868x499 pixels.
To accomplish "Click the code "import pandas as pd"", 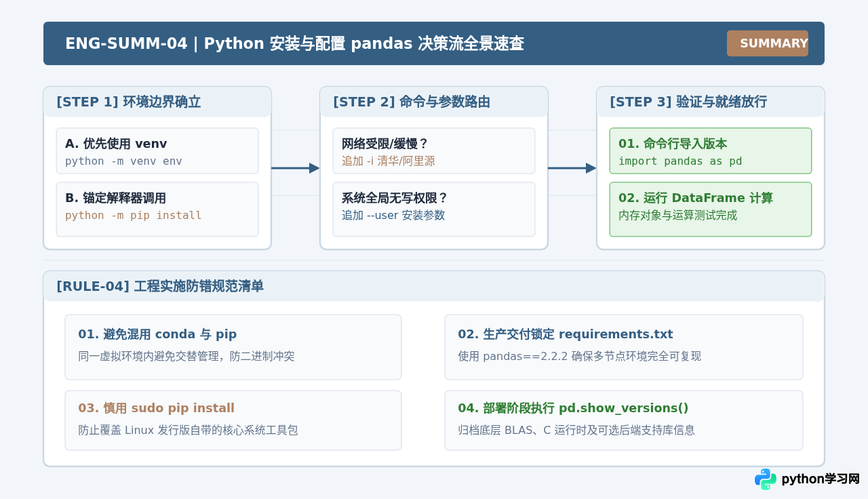I will click(680, 161).
